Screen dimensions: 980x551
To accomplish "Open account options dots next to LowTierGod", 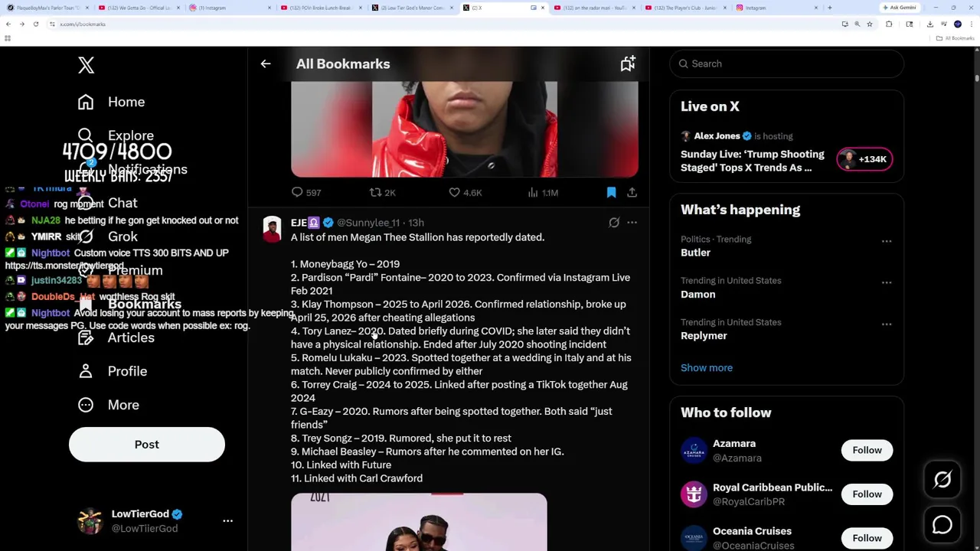I will click(x=227, y=520).
